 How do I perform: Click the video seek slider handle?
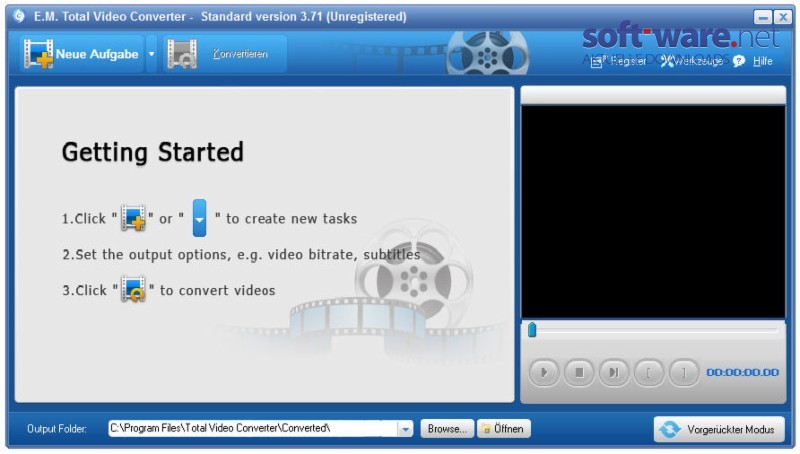532,330
